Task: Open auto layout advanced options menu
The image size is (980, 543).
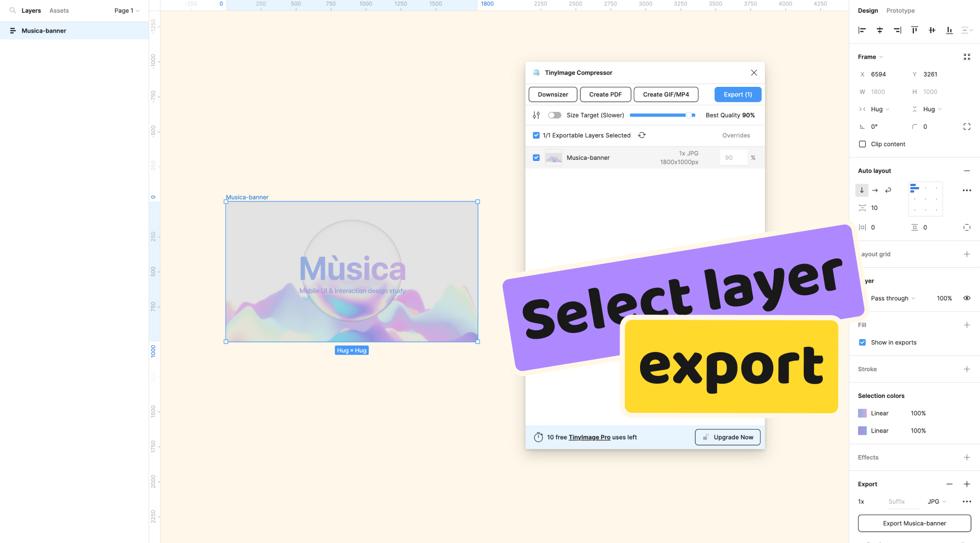Action: pyautogui.click(x=966, y=190)
